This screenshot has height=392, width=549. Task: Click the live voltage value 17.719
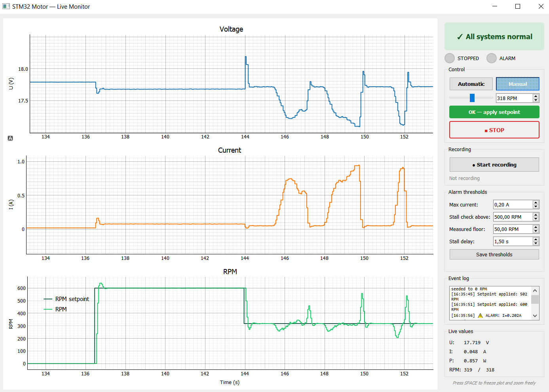[x=472, y=343]
